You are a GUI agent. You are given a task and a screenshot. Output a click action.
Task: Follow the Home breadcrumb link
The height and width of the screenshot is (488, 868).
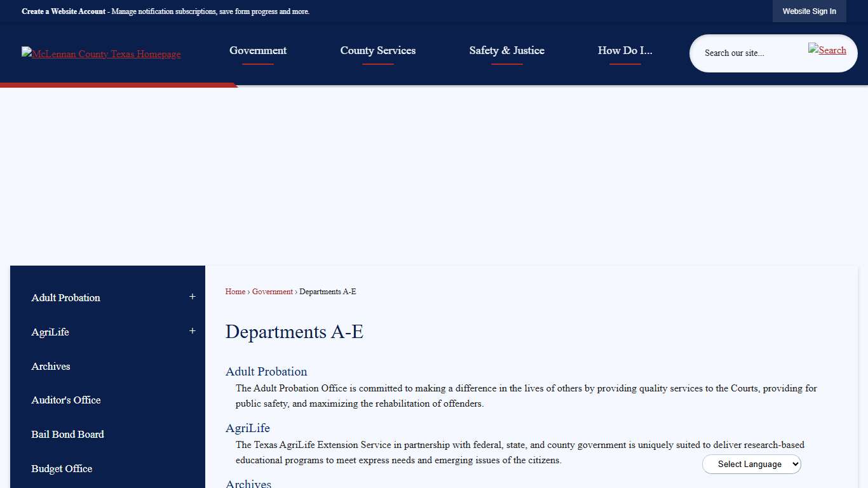[x=234, y=292]
